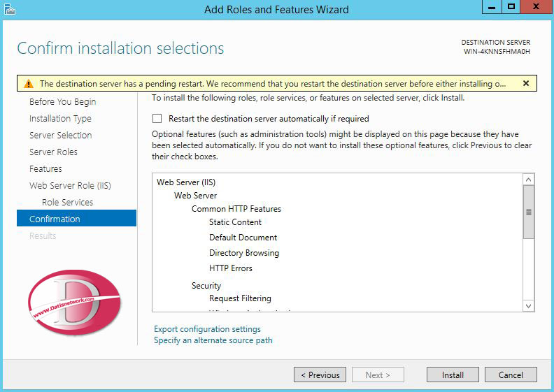Click Specify an alternate source path link
This screenshot has width=554, height=392.
tap(213, 340)
